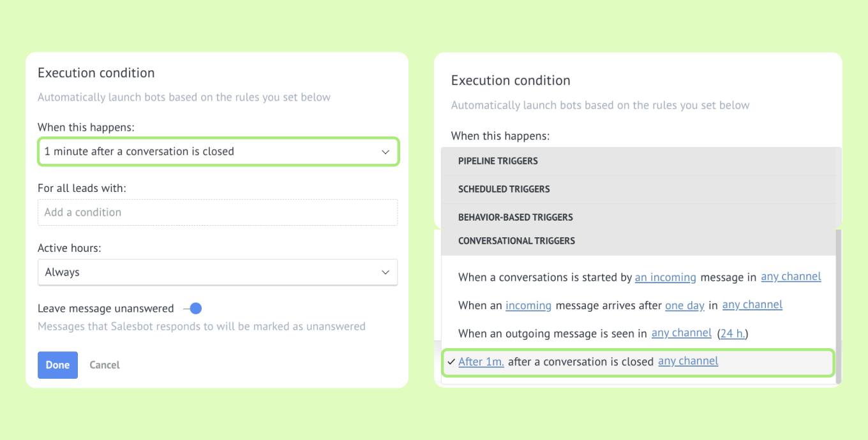Click the blue Done button

pyautogui.click(x=57, y=365)
